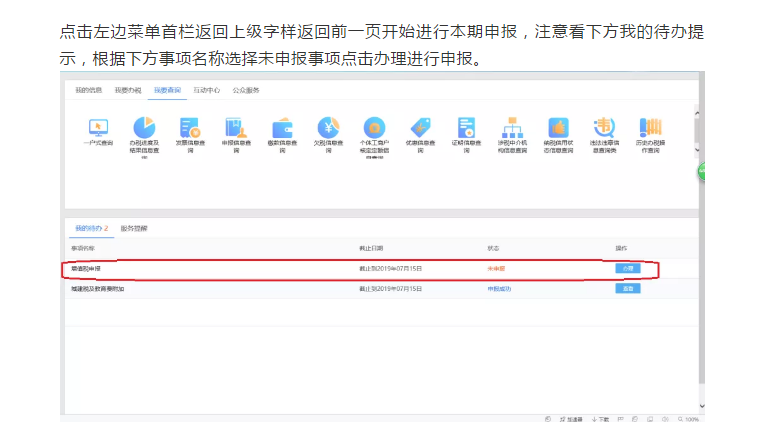
Task: Click 办理 button for 增值税申报
Action: [628, 268]
